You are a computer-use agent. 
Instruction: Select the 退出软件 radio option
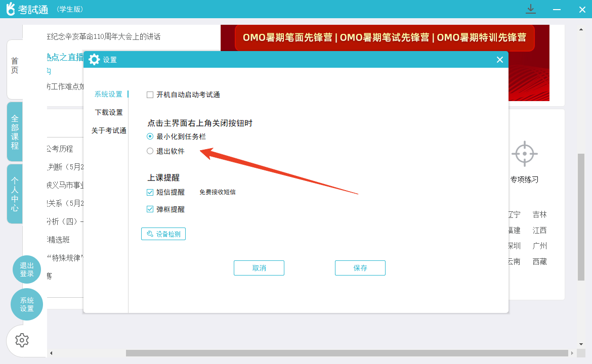tap(150, 151)
